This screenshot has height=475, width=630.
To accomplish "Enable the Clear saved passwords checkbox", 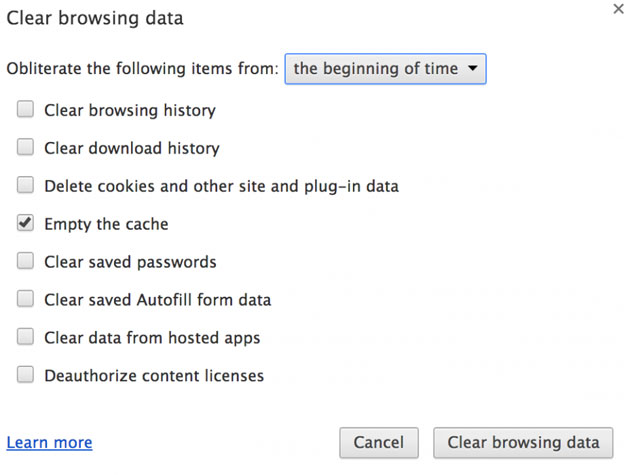I will click(x=25, y=262).
